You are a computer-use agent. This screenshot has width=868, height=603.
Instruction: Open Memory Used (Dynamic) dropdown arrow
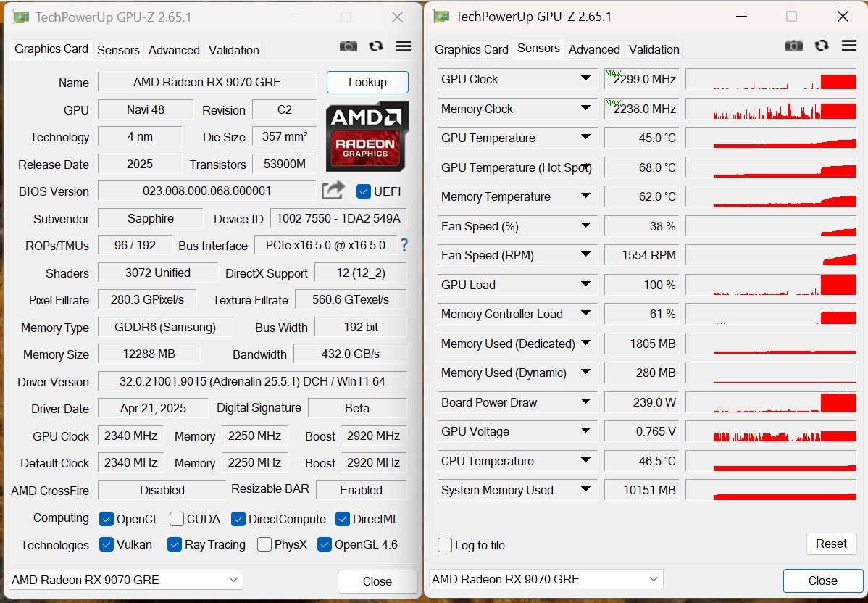pos(585,372)
